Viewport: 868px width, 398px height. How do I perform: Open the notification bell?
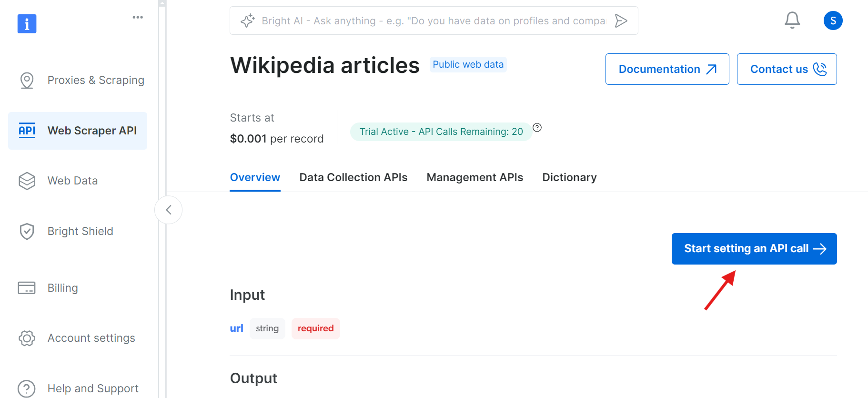pos(792,20)
